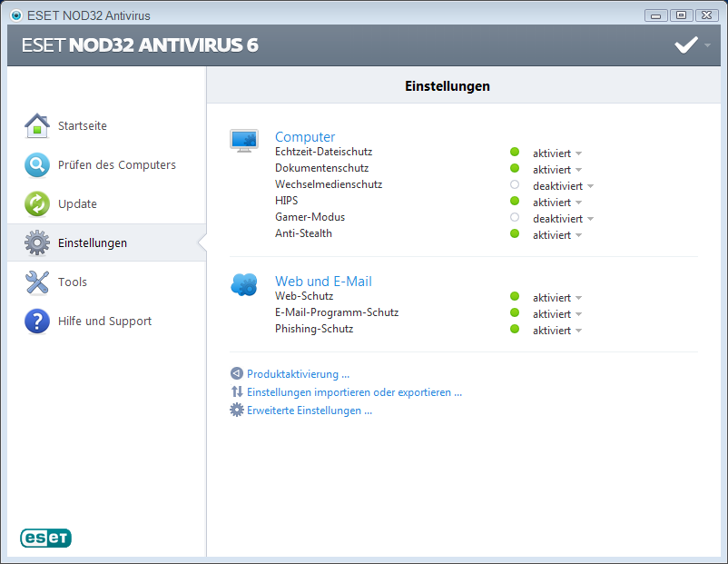Viewport: 728px width, 564px height.
Task: Minimize the ESET window
Action: [656, 15]
